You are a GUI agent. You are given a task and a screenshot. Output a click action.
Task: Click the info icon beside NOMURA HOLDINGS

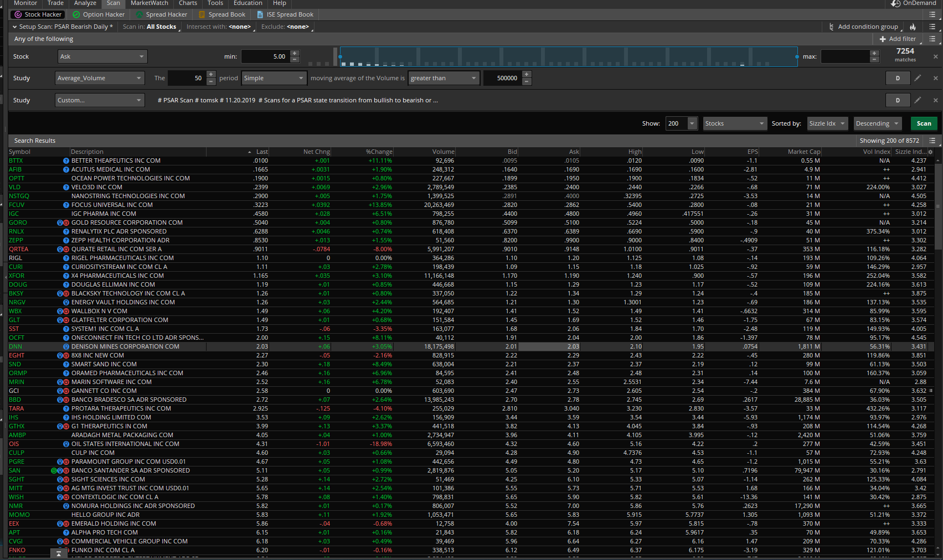coord(66,506)
